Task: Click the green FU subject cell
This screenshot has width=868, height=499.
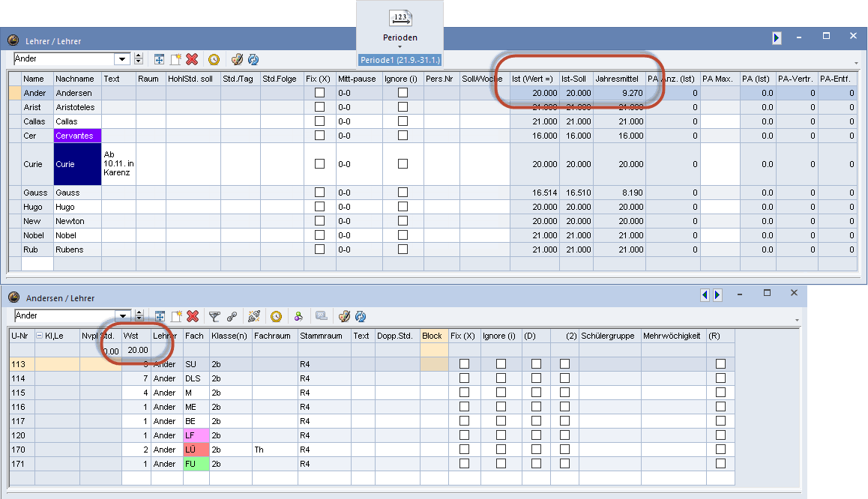Action: coord(196,464)
